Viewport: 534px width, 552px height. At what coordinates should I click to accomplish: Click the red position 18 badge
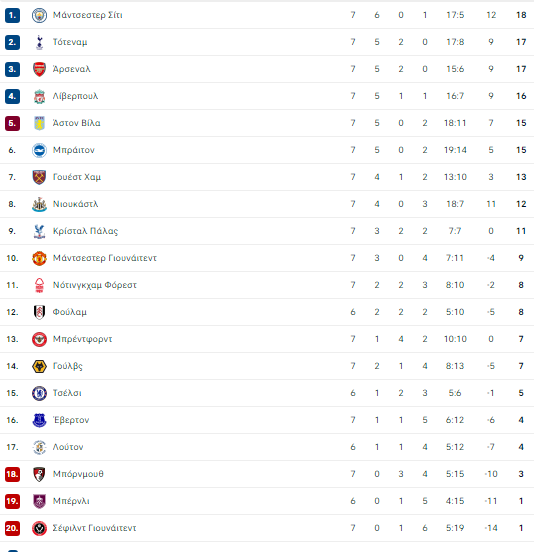(12, 474)
